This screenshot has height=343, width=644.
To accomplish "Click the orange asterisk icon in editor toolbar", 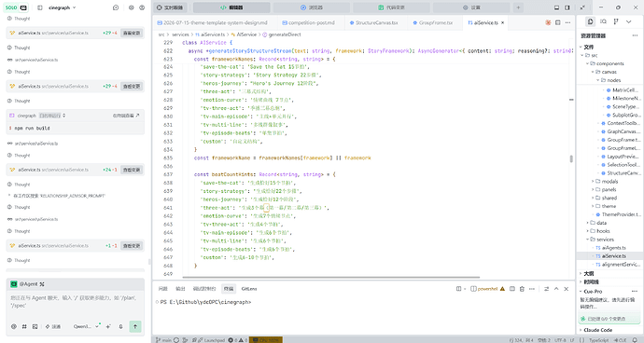I will [548, 22].
